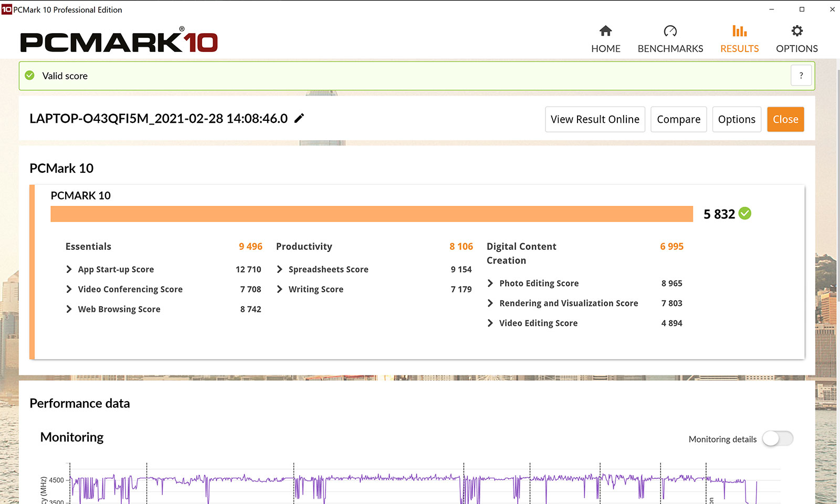Click the green check beside 5 832 score
This screenshot has width=840, height=504.
[x=744, y=213]
